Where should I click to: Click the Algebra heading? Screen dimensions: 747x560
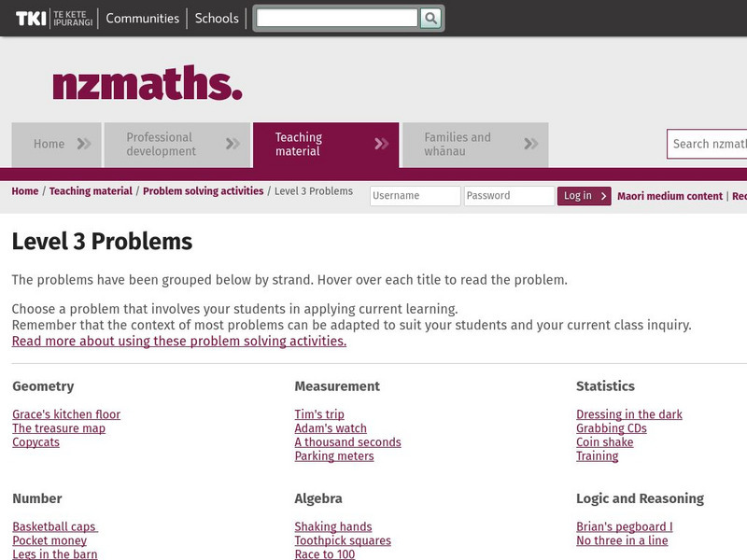[x=318, y=498]
